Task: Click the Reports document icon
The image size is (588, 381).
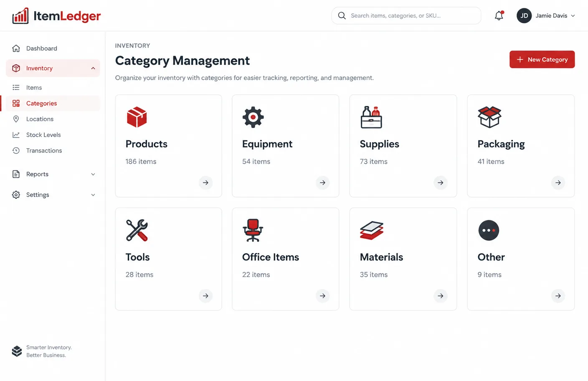Action: 16,174
